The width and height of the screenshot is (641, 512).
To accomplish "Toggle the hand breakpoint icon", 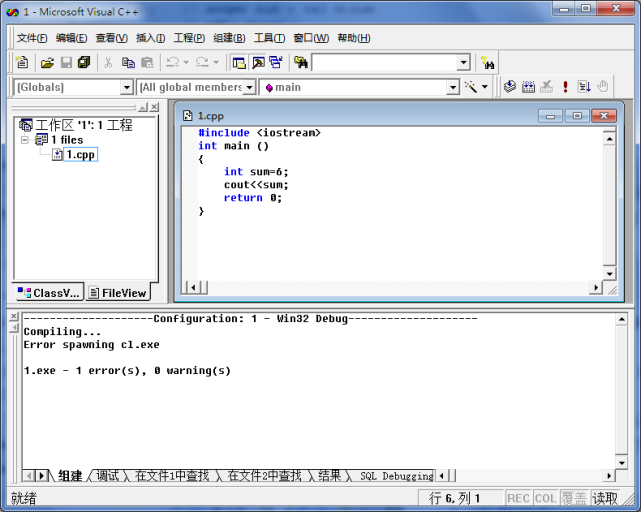I will tap(603, 87).
